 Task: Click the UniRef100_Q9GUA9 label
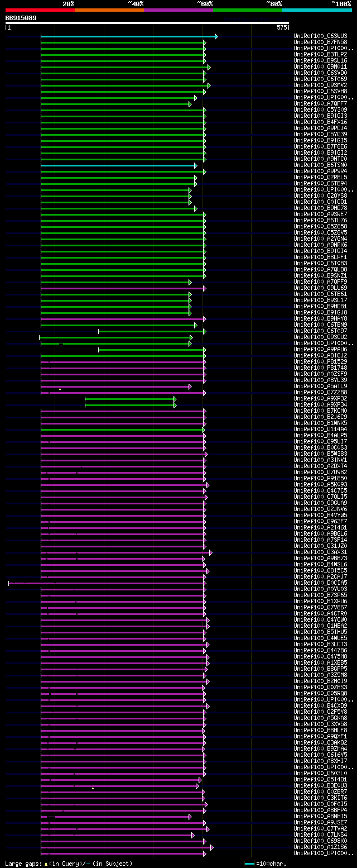tap(320, 503)
